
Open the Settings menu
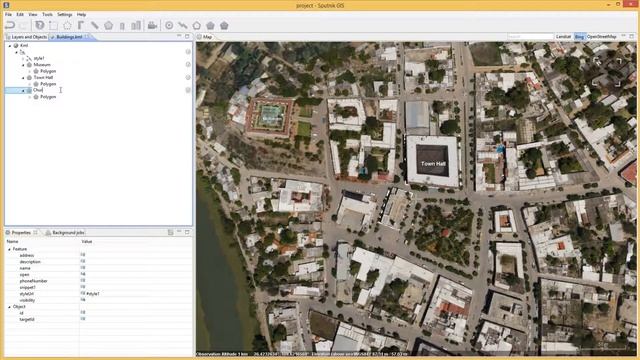[x=64, y=14]
